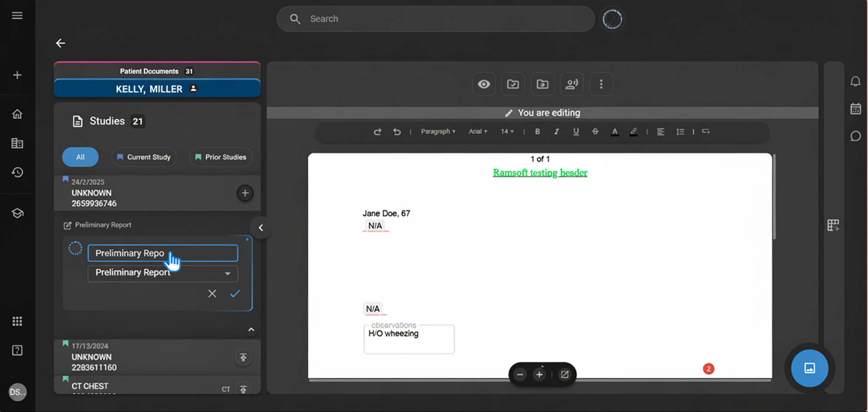This screenshot has width=868, height=412.
Task: Open the patient documents history icon in sidebar
Action: click(x=17, y=173)
